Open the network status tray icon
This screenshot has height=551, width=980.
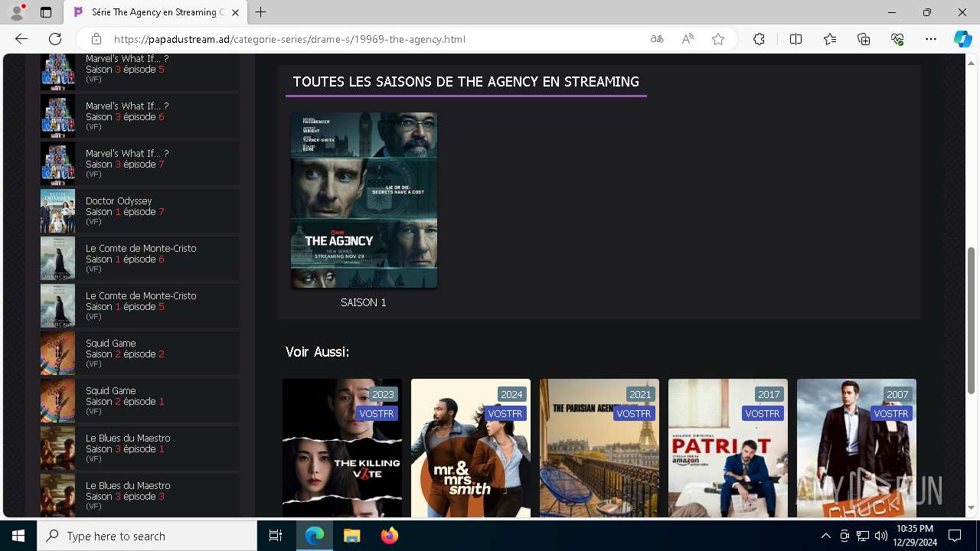point(863,536)
